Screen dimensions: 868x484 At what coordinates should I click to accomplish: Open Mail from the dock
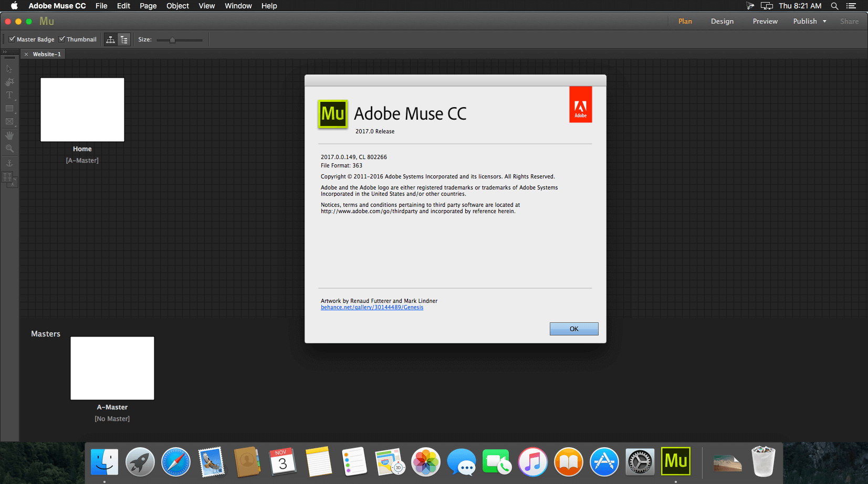click(x=212, y=462)
